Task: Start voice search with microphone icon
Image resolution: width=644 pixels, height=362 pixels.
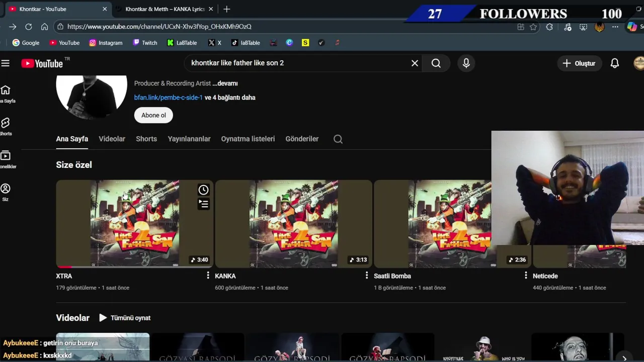Action: [466, 63]
